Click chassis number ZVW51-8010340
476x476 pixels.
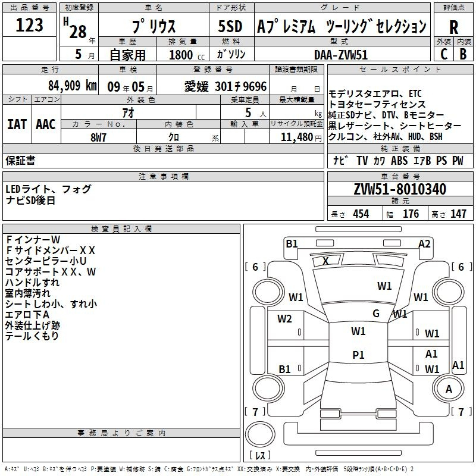click(400, 189)
